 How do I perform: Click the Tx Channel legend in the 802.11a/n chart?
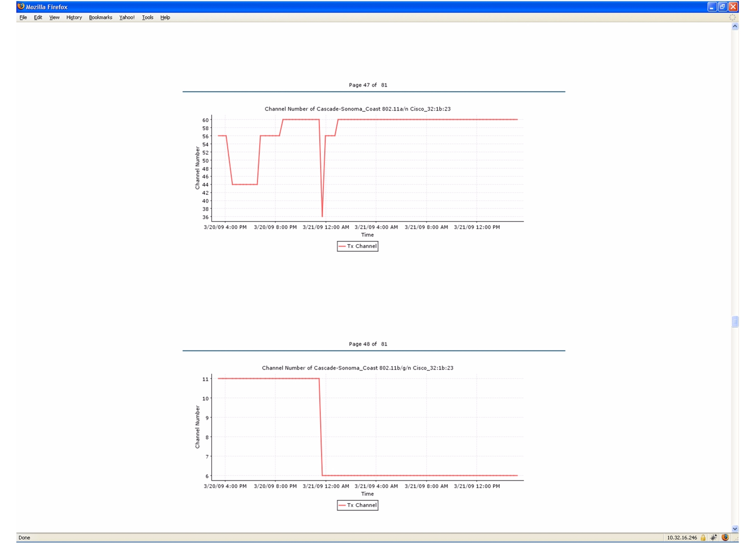pos(358,246)
